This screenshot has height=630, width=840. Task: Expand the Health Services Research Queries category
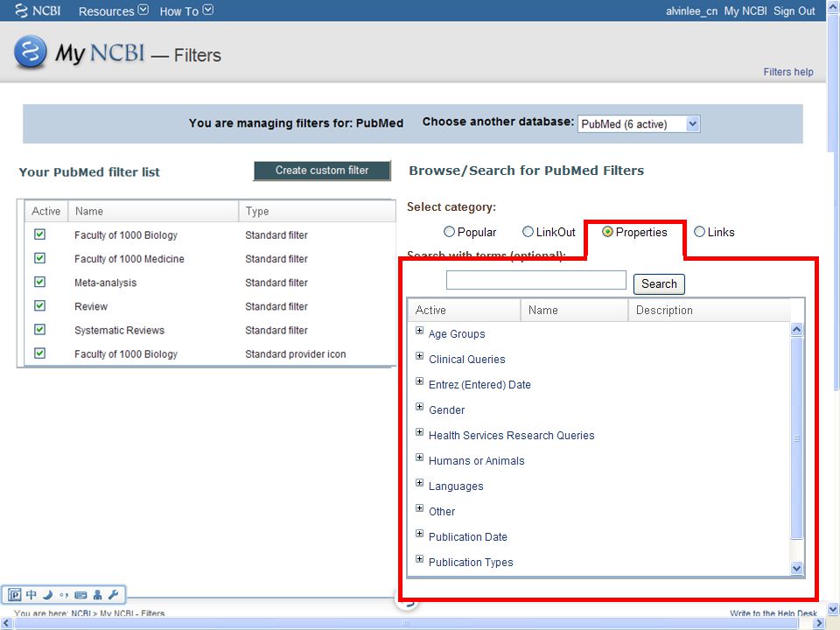419,431
